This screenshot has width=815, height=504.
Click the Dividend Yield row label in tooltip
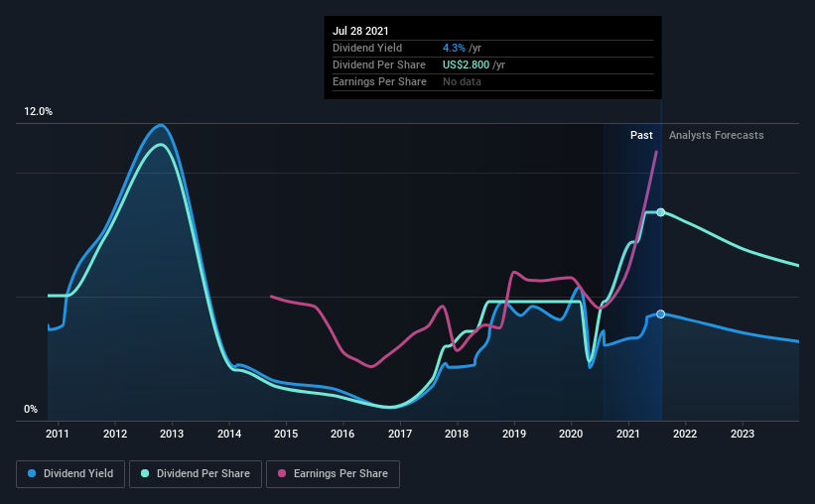tap(367, 48)
